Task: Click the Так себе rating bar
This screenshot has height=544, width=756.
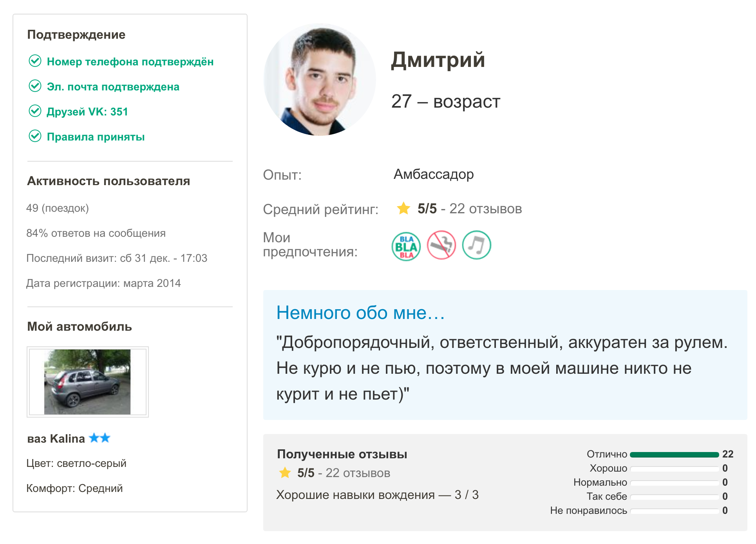Action: (675, 497)
